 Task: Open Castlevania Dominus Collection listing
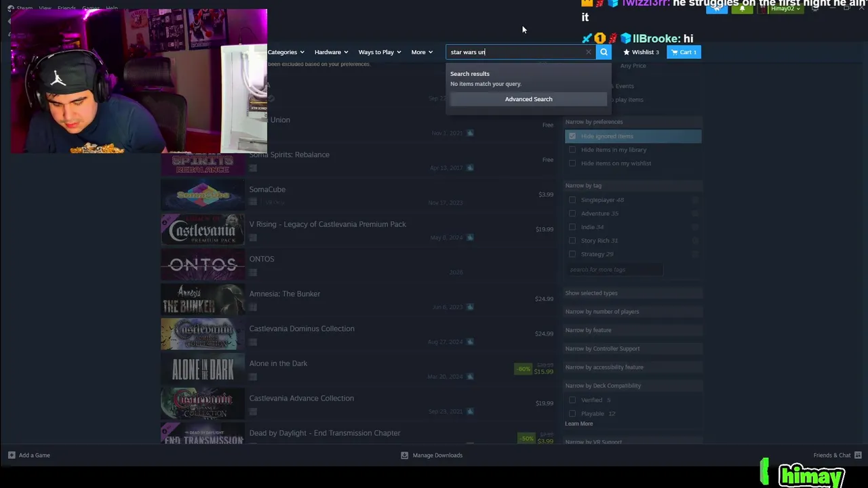coord(359,334)
